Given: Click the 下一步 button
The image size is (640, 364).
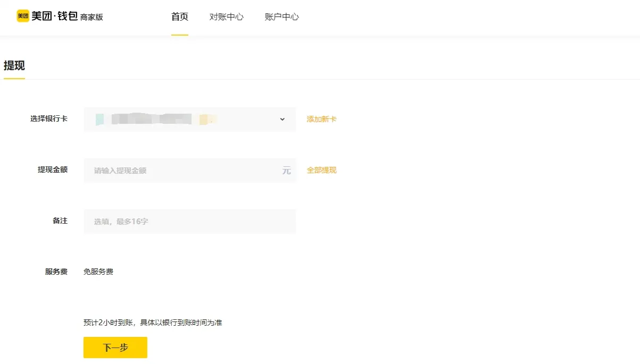Looking at the screenshot, I should (115, 348).
